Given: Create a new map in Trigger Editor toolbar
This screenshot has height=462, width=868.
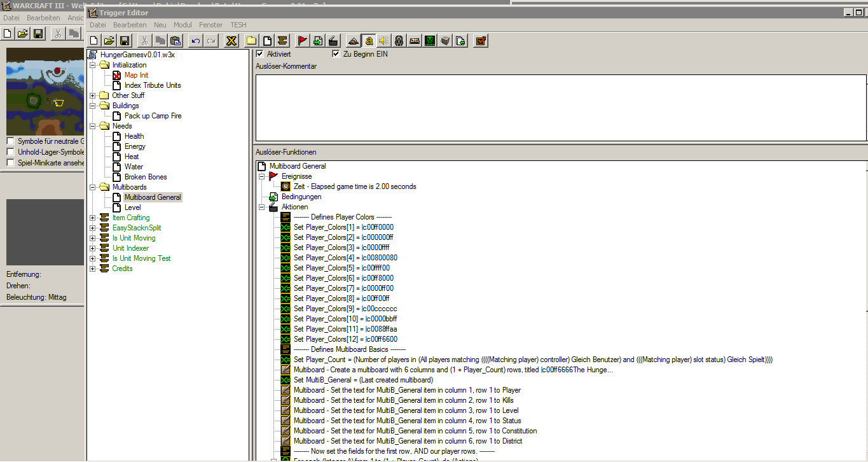Looking at the screenshot, I should (94, 41).
